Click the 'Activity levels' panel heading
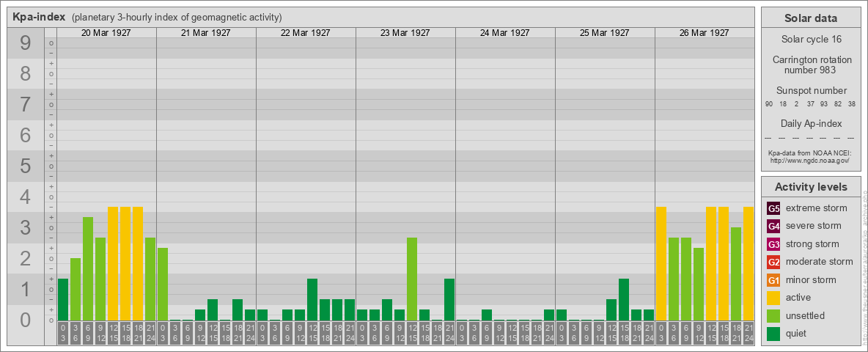Image resolution: width=868 pixels, height=352 pixels. (x=811, y=187)
